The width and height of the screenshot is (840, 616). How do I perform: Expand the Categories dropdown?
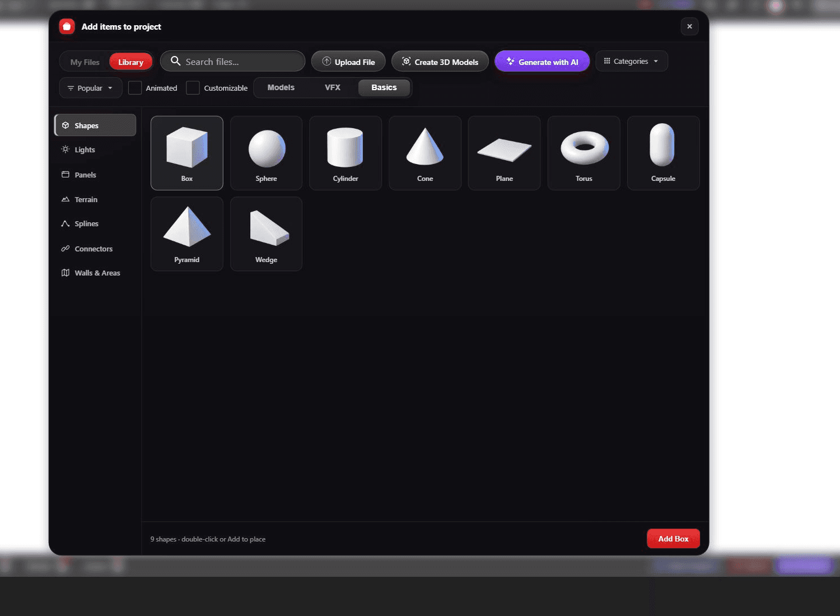tap(632, 61)
